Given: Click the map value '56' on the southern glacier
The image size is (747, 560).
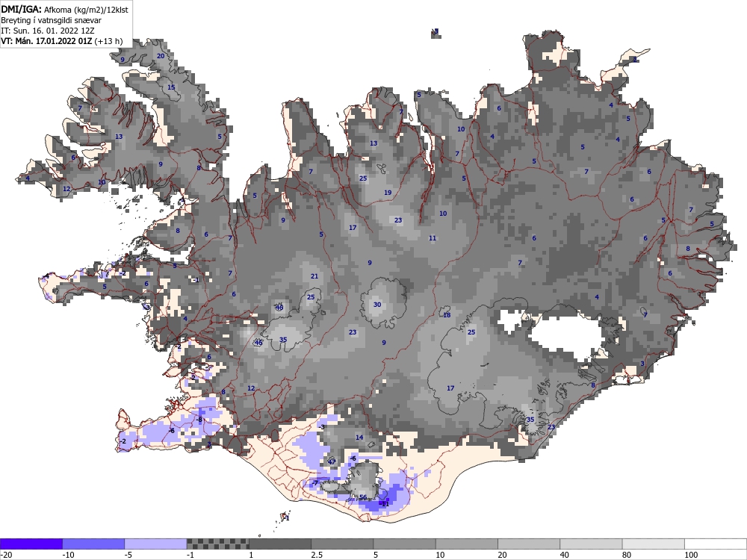Looking at the screenshot, I should click(363, 497).
